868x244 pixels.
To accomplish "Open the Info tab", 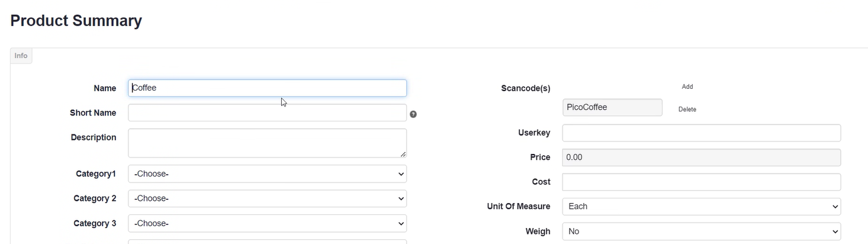I will 21,56.
